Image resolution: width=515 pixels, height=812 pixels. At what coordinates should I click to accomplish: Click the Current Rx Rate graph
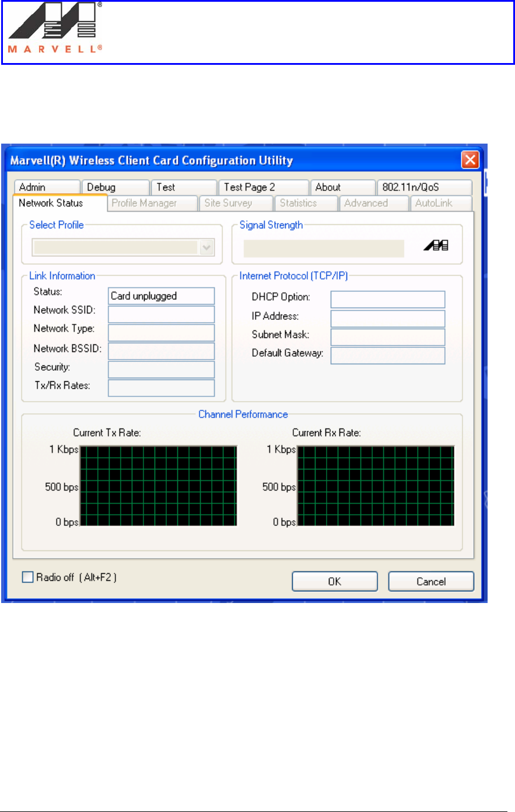376,486
